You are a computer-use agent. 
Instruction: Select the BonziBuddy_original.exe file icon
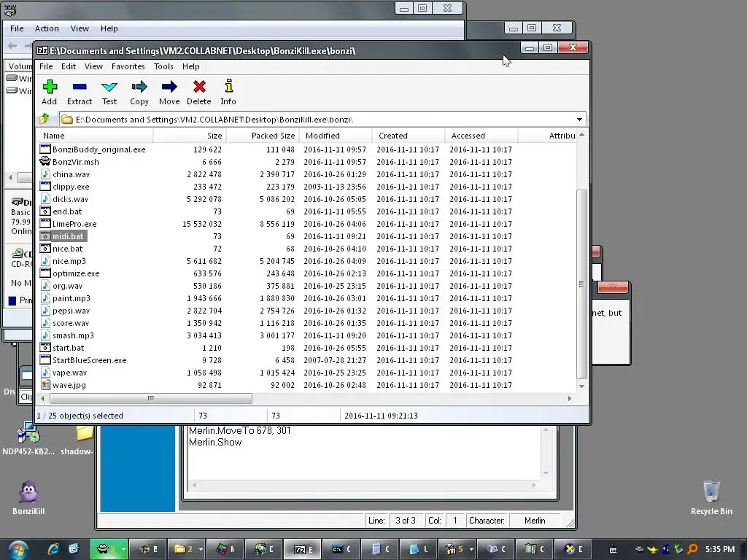[45, 149]
